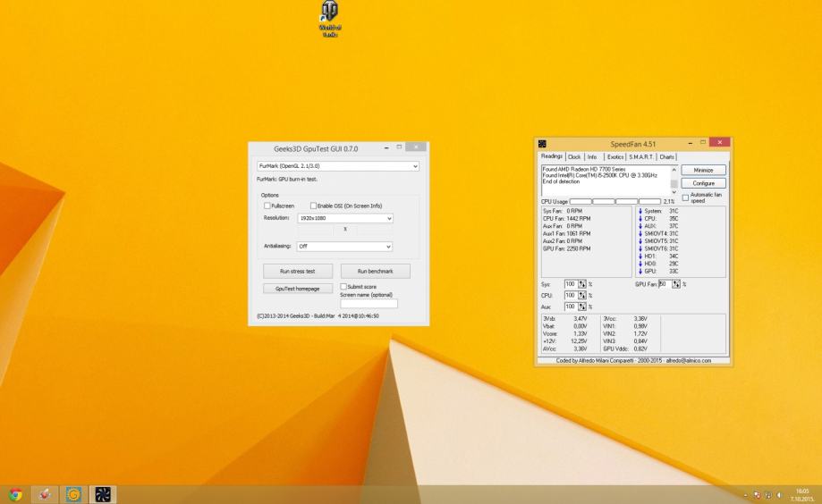822x504 pixels.
Task: Adjust the GPU Fan speed spinner
Action: 678,284
